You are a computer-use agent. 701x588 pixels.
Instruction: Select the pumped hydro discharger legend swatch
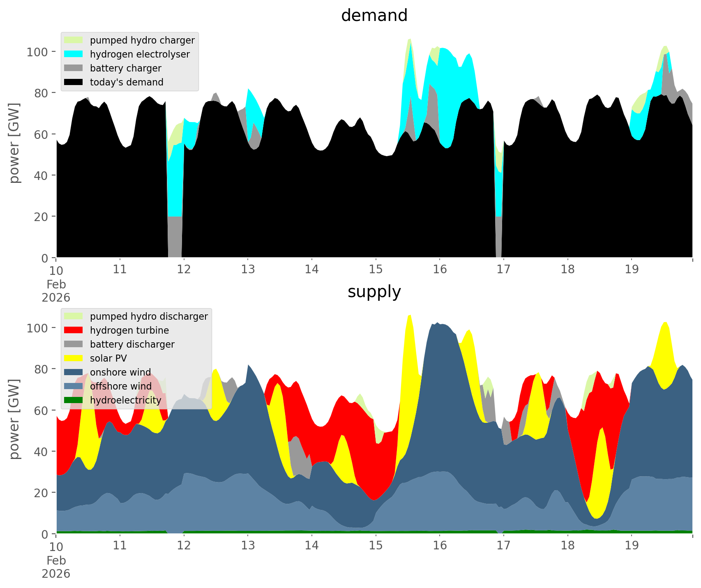[74, 316]
